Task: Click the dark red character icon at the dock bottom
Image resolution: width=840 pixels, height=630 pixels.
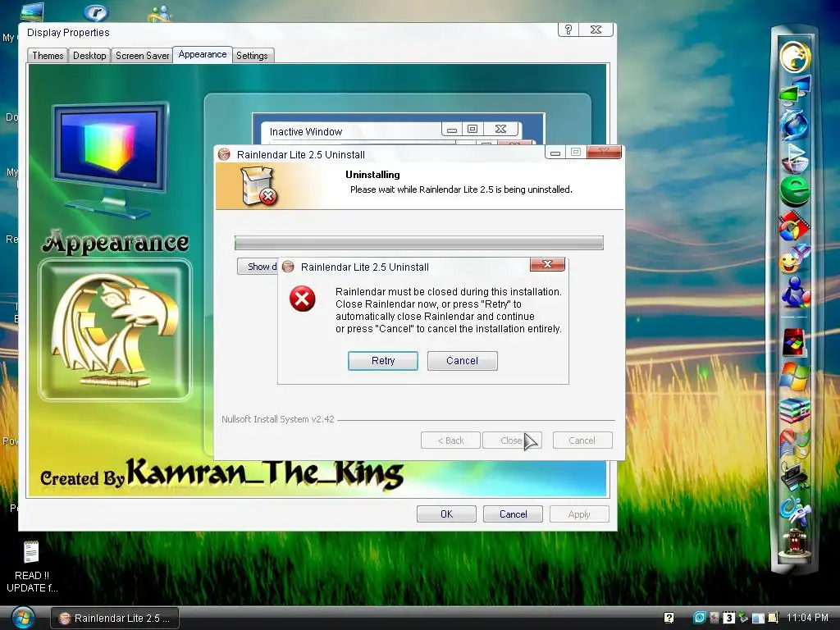Action: (x=794, y=543)
